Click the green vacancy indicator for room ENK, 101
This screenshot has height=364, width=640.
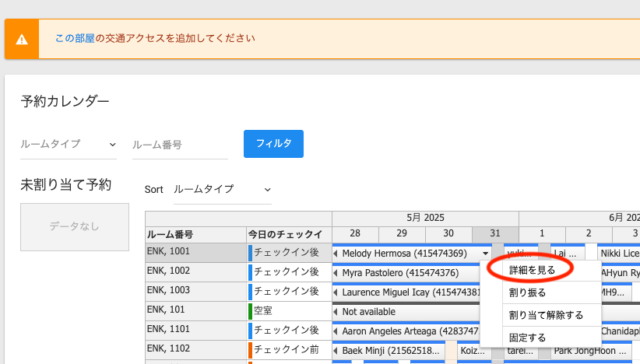(250, 311)
